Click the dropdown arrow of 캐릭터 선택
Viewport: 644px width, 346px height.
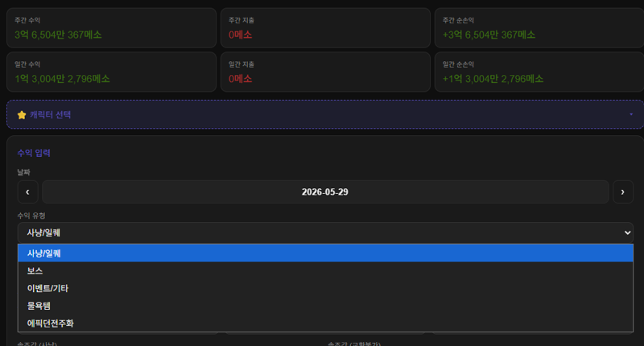click(x=631, y=114)
